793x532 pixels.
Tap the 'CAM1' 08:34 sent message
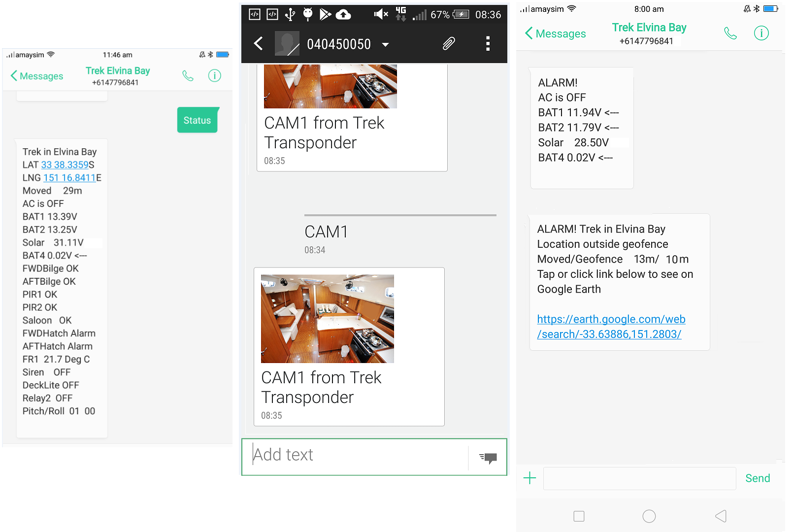pyautogui.click(x=327, y=232)
